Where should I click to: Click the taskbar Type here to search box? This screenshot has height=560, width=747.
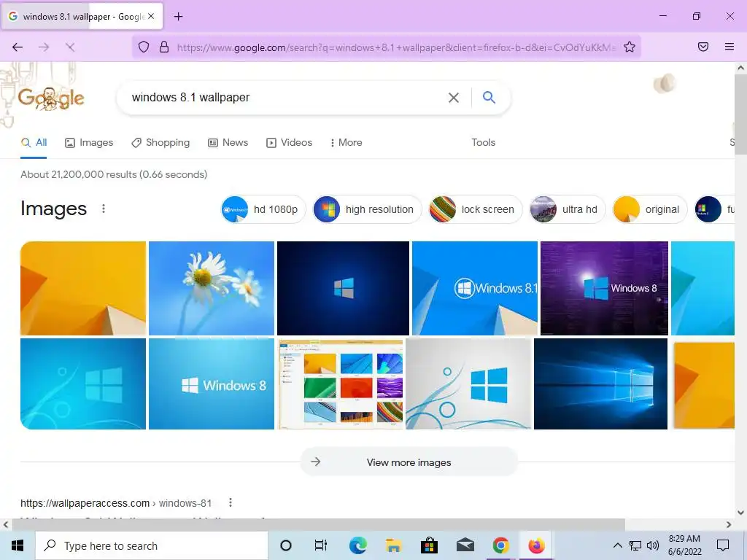coord(152,545)
